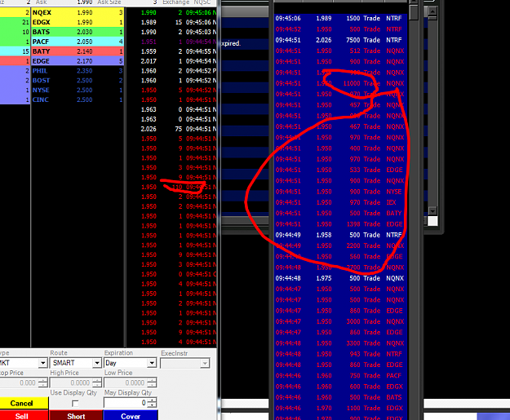The image size is (510, 420).
Task: Click into the Stop Price field
Action: pos(20,382)
